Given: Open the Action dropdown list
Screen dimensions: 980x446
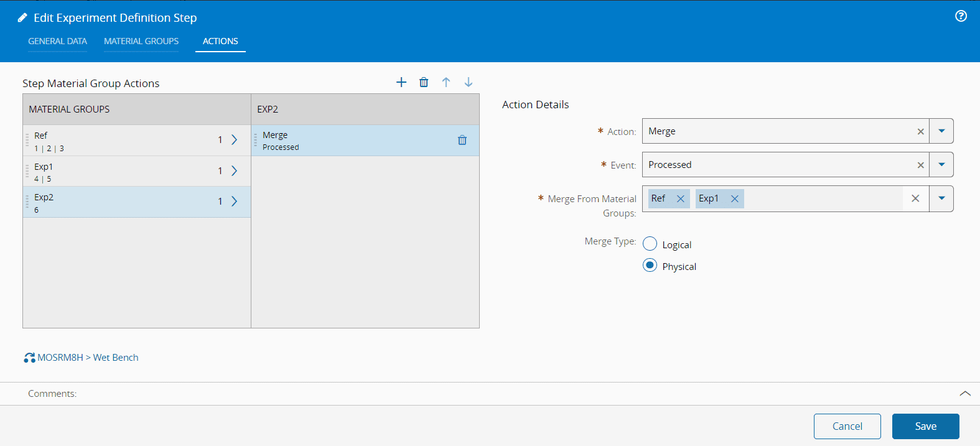Looking at the screenshot, I should (x=941, y=131).
